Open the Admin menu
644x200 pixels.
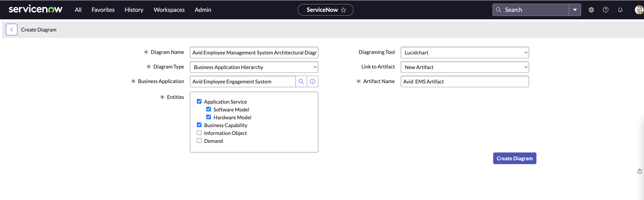(x=203, y=10)
